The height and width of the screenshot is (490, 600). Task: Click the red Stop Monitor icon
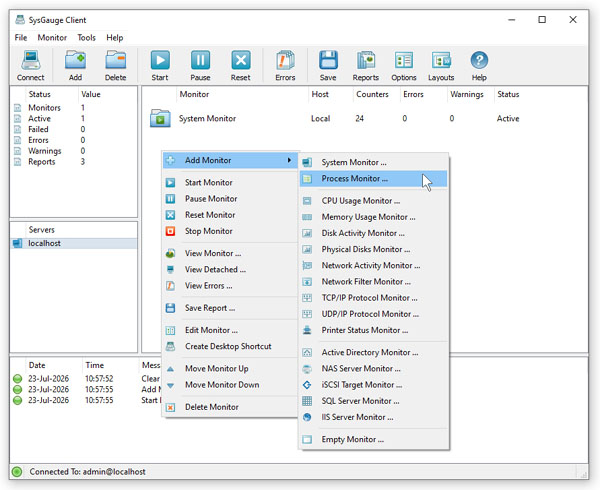170,231
